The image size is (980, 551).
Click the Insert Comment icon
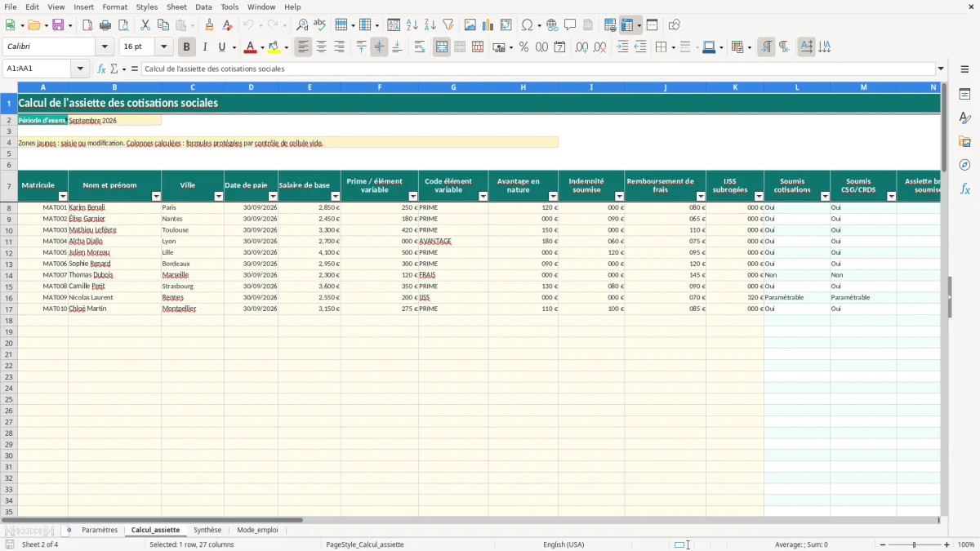[x=570, y=25]
